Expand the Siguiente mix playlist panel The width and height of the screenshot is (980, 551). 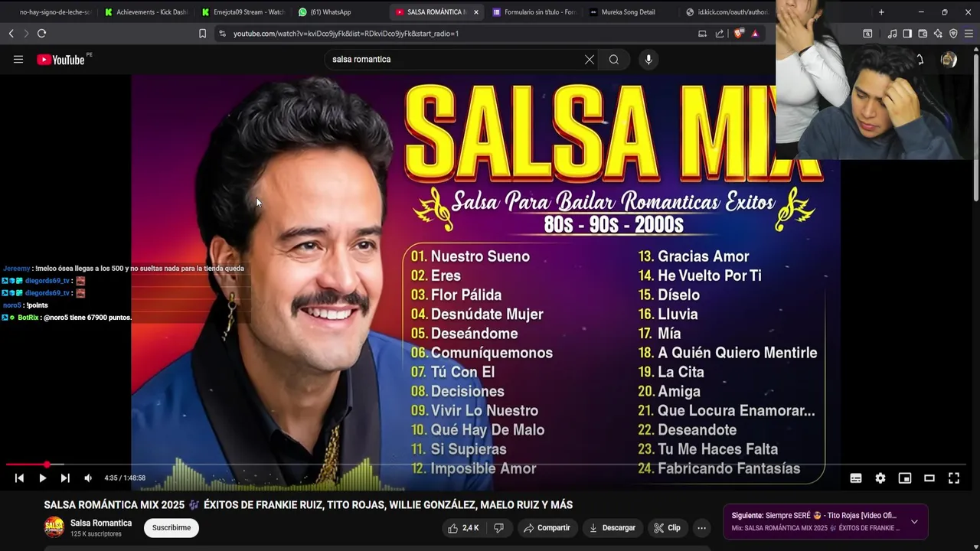point(914,522)
